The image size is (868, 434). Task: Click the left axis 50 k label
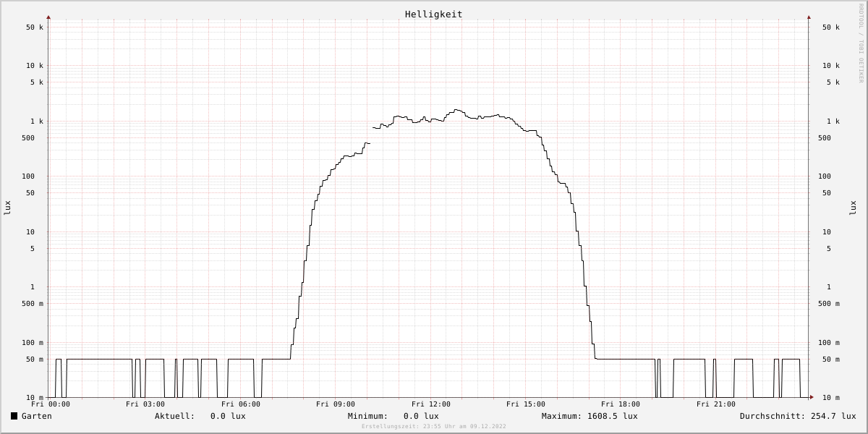coord(35,27)
